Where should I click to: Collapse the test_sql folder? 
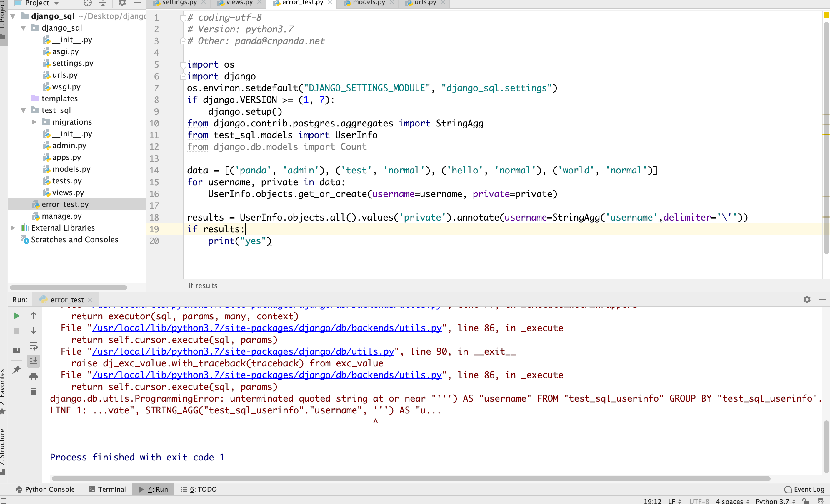pyautogui.click(x=24, y=111)
